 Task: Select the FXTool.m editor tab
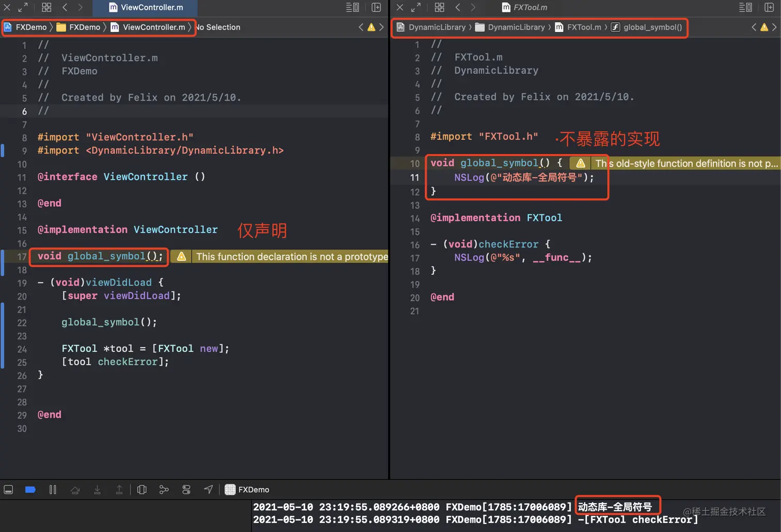tap(524, 7)
